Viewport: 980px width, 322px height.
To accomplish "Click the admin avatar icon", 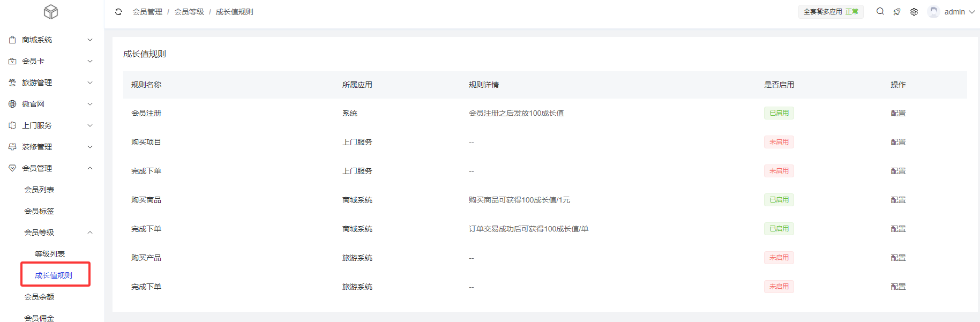I will [933, 12].
